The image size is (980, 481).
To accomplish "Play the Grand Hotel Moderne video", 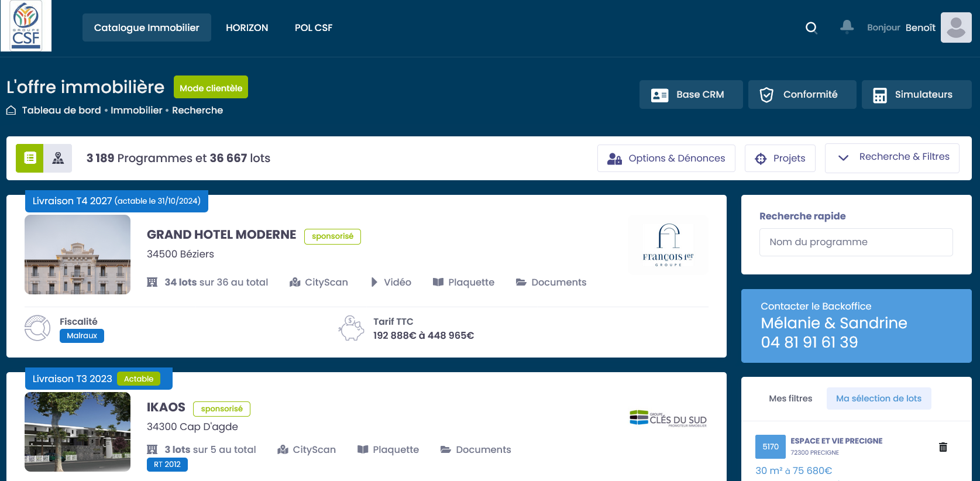I will pyautogui.click(x=391, y=282).
